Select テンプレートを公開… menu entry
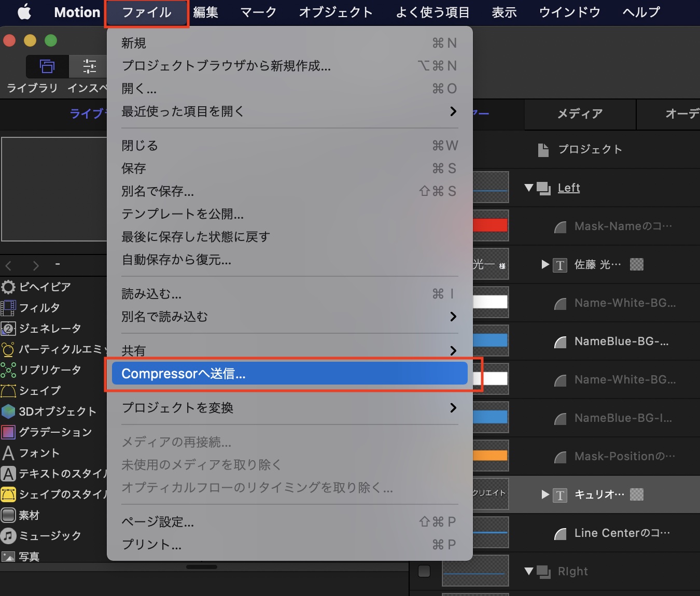Viewport: 700px width, 596px height. click(x=289, y=214)
